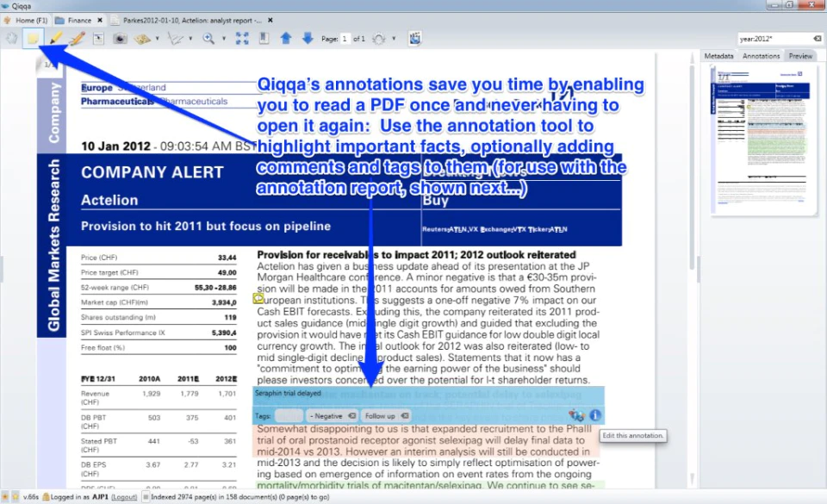The height and width of the screenshot is (504, 827).
Task: Pick the orange pencil ink tool
Action: click(77, 39)
